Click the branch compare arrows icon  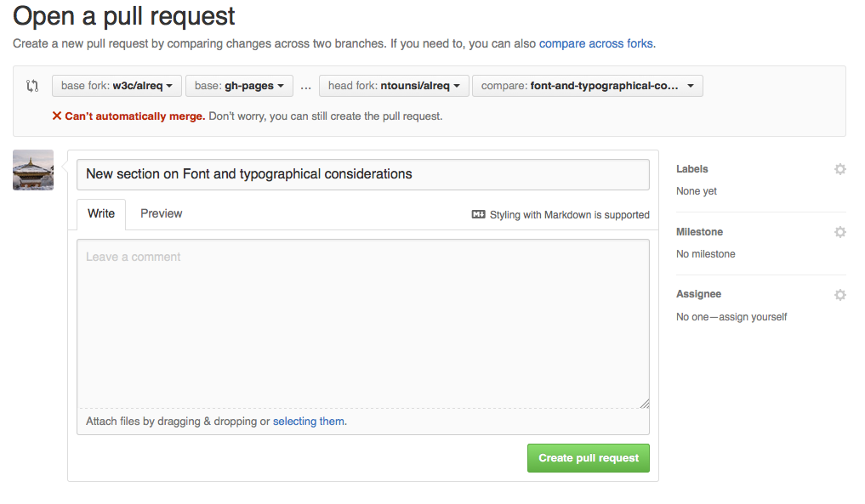click(x=32, y=86)
